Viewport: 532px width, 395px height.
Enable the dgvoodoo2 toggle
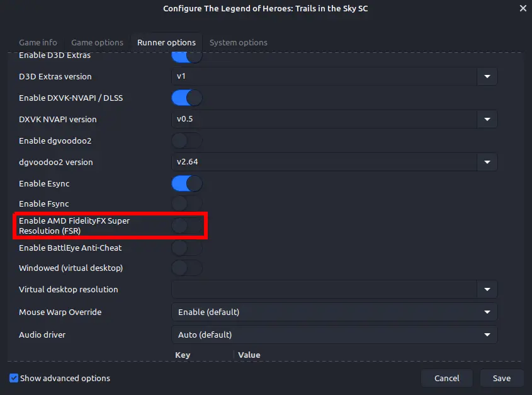click(x=187, y=140)
